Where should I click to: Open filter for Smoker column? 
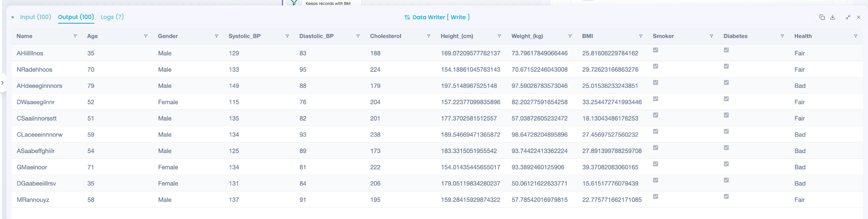pyautogui.click(x=712, y=36)
